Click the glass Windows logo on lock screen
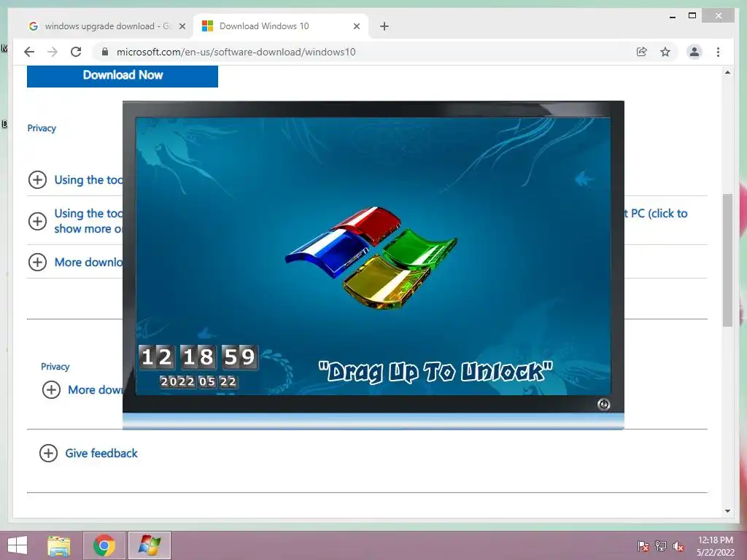Viewport: 747px width, 560px height. 371,257
